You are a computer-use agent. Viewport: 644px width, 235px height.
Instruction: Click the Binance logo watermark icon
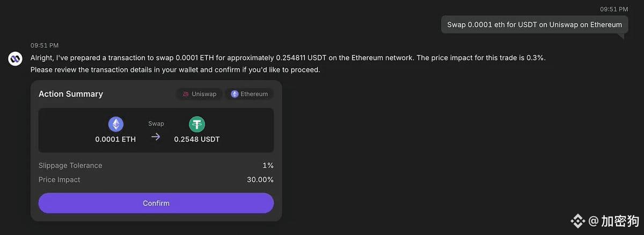[577, 221]
